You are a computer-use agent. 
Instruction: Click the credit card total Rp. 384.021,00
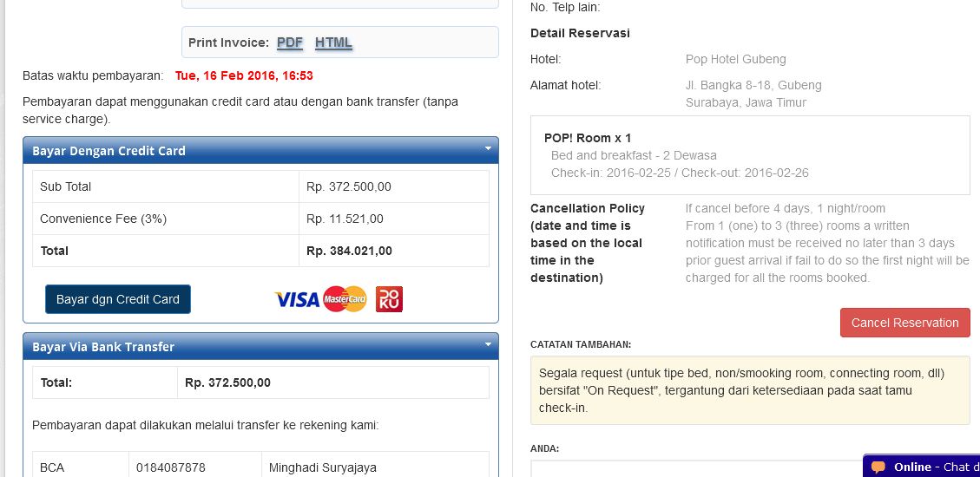click(349, 251)
